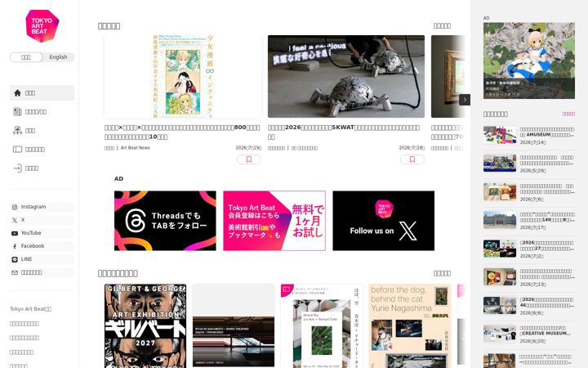Image resolution: width=588 pixels, height=368 pixels.
Task: Open the Almost Sky exhibition poster
Action: (x=322, y=326)
